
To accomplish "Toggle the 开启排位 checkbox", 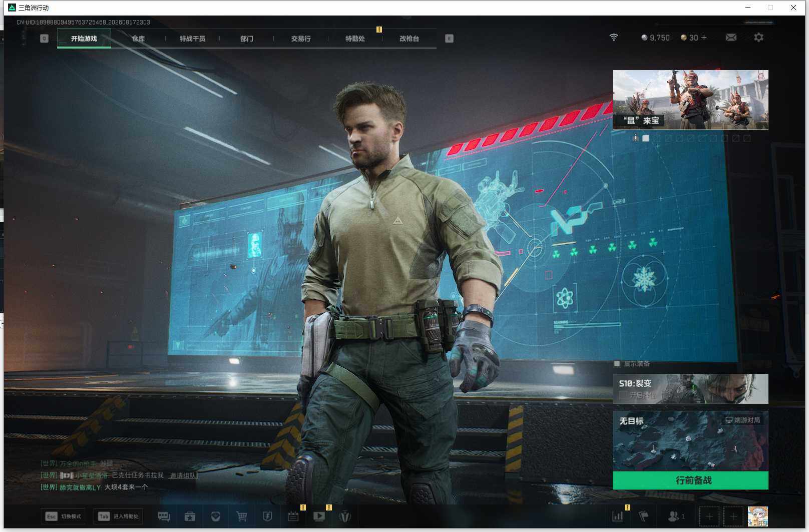I will (623, 395).
